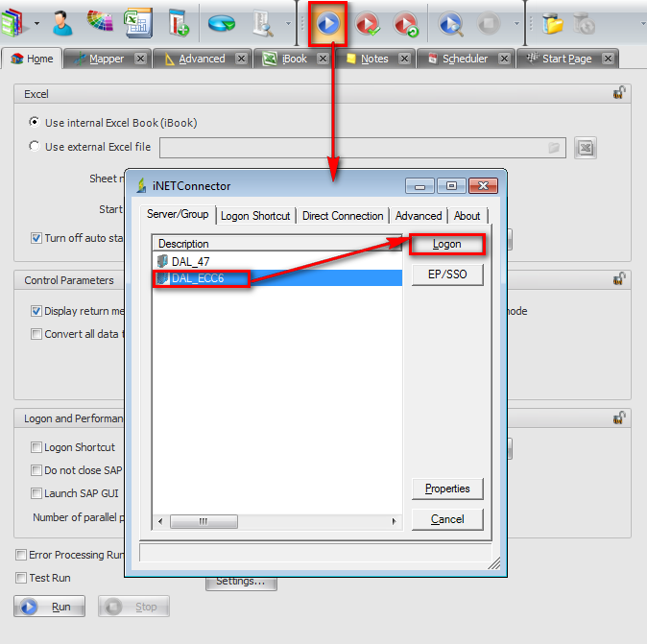Click the document search magnifier icon
Image resolution: width=647 pixels, height=644 pixels.
[263, 24]
